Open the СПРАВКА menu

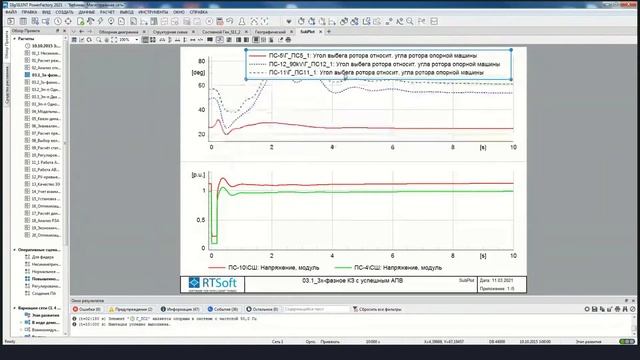pos(199,12)
